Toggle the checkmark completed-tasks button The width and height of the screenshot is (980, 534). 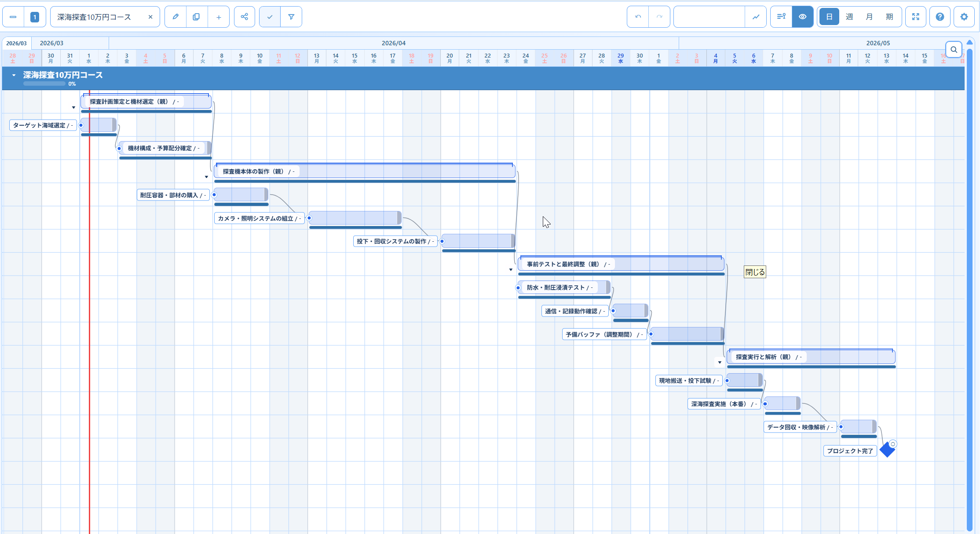(270, 17)
